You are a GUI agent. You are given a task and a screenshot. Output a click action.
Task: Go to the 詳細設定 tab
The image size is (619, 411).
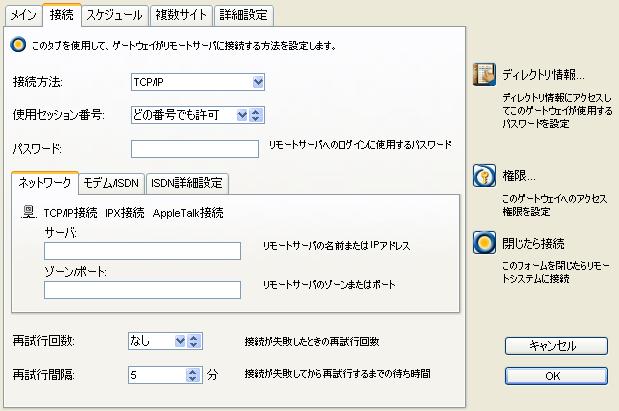(244, 16)
